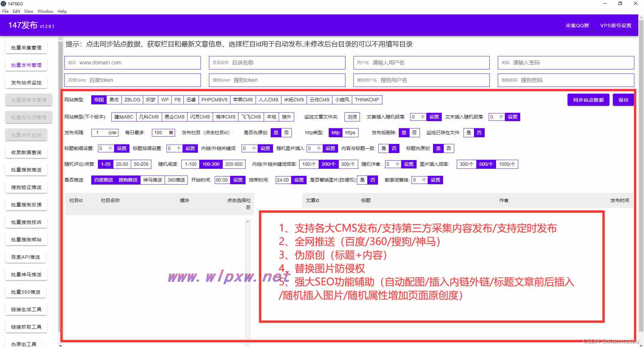Viewport: 644px width, 347px height.
Task: Open 批量搜狗反馈 in sidebar
Action: 26,205
